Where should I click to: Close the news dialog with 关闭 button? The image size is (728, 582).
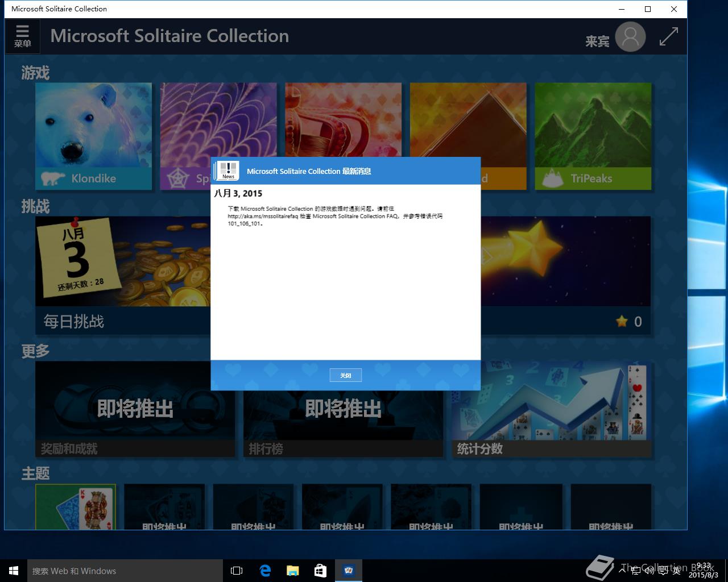coord(345,375)
